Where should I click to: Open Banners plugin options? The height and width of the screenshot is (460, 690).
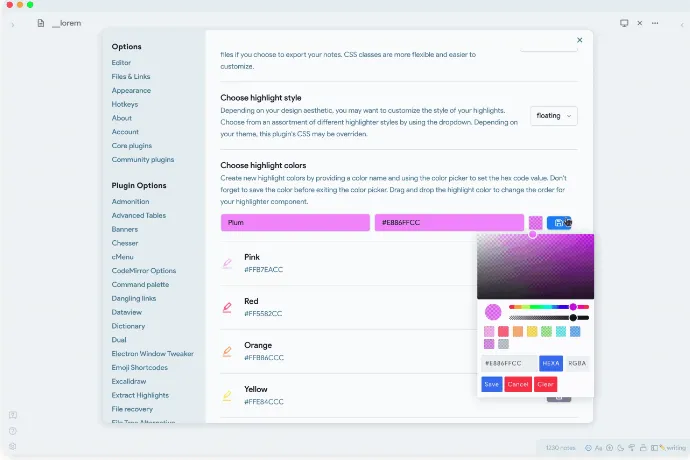coord(125,229)
